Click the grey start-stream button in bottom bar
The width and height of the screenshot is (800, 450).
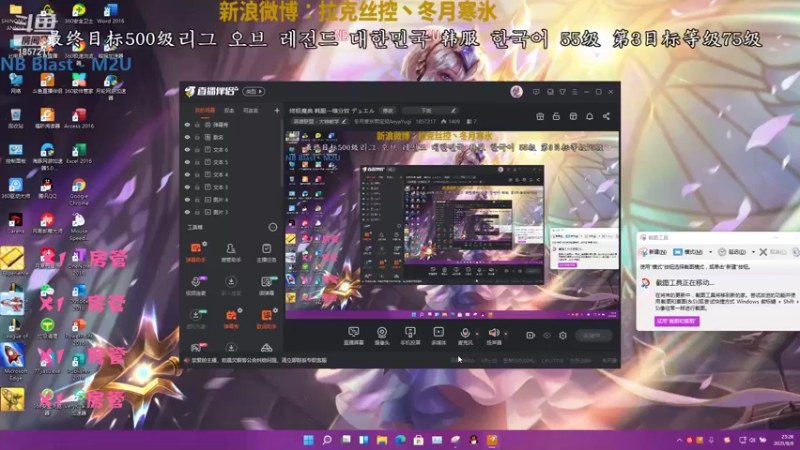(x=593, y=335)
